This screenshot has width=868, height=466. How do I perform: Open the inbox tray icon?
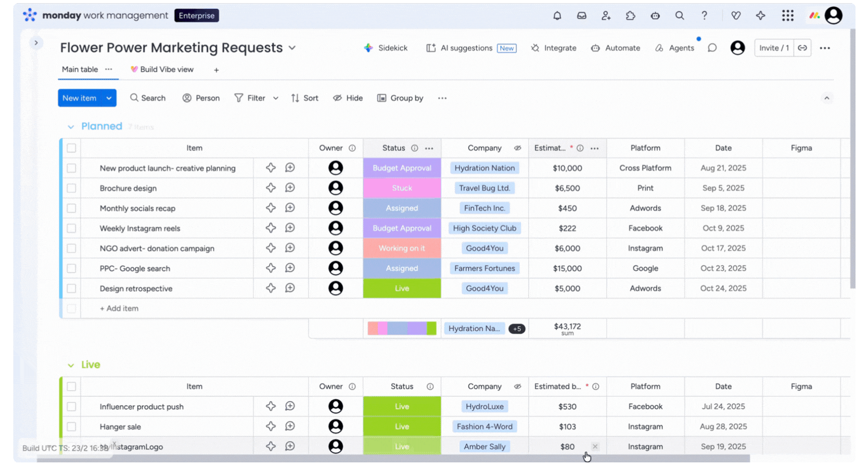[581, 16]
